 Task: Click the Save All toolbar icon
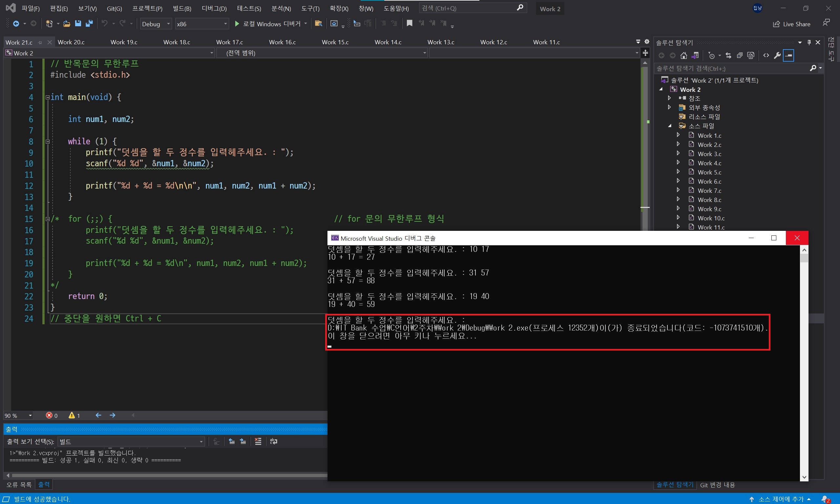tap(89, 23)
